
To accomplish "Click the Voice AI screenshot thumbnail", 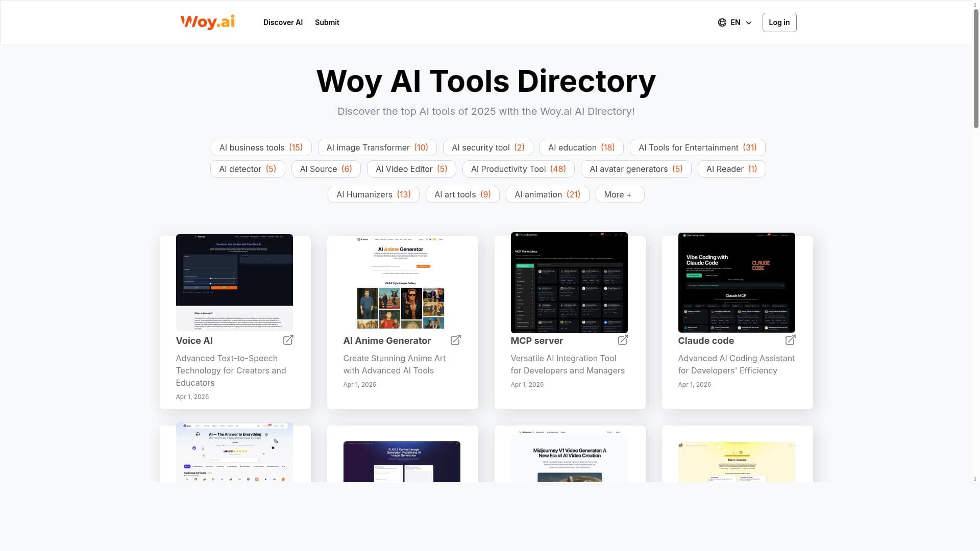I will click(234, 282).
